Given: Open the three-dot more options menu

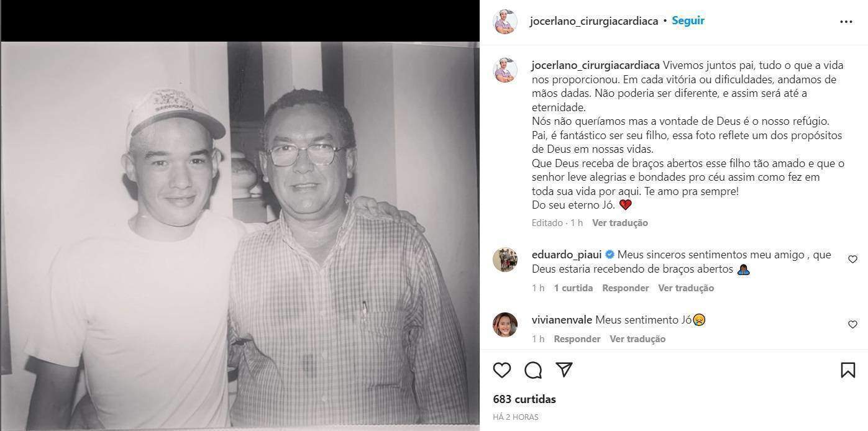Looking at the screenshot, I should pos(846,21).
